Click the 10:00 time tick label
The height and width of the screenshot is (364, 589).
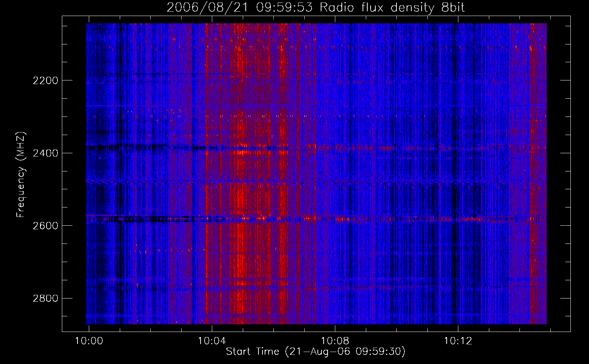click(89, 341)
